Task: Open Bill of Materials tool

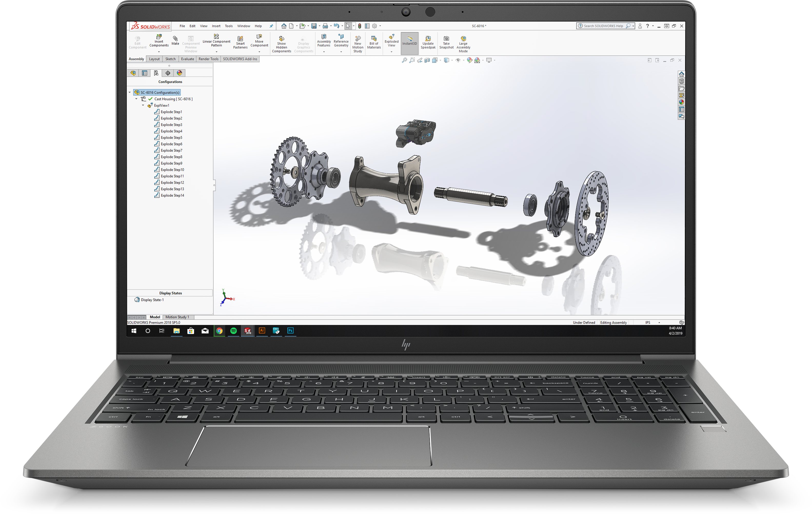Action: click(374, 38)
